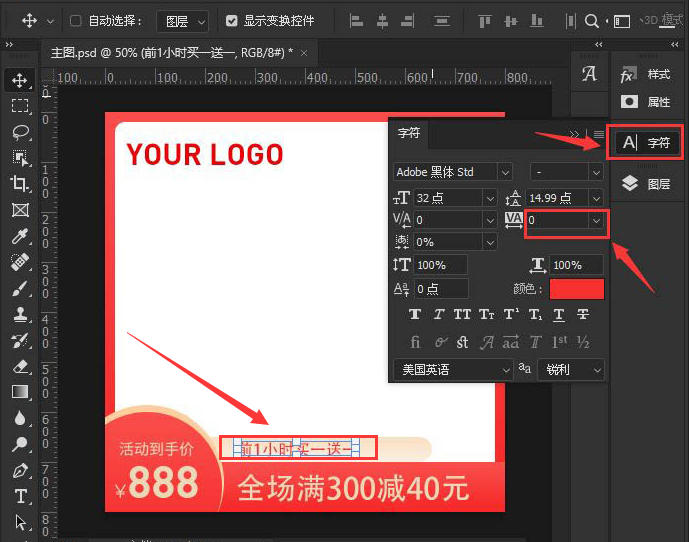Open the Adobe 黑体 Std font dropdown

(505, 172)
